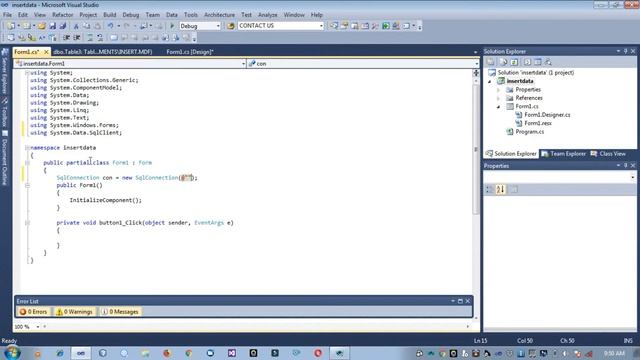Open the Build menu
Screen dimensions: 640x360
coord(109,15)
